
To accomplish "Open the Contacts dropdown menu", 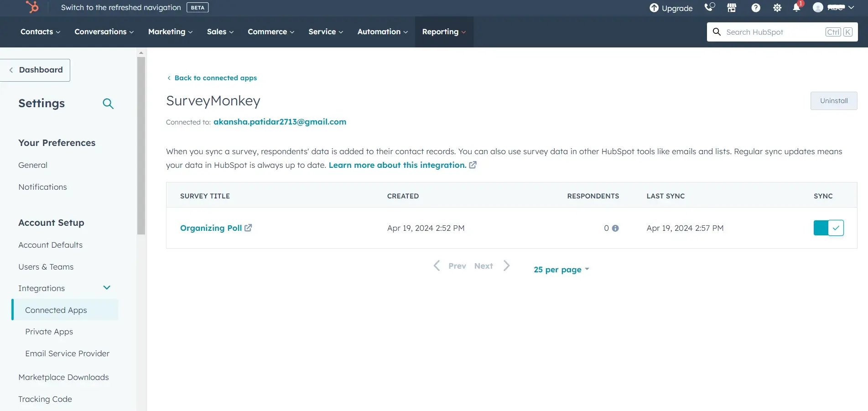I will tap(40, 31).
